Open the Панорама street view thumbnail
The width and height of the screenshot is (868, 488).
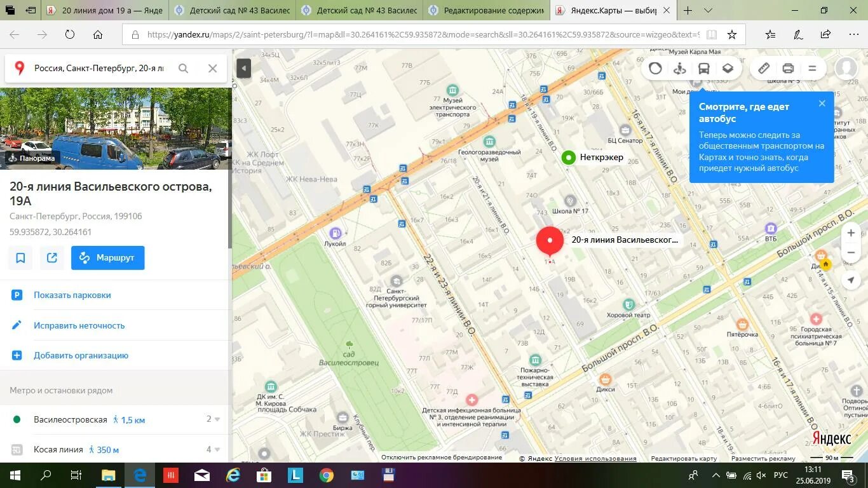[116, 129]
